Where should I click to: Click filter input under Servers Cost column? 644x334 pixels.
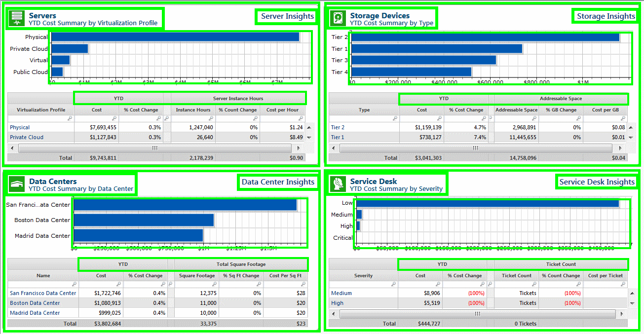(97, 118)
